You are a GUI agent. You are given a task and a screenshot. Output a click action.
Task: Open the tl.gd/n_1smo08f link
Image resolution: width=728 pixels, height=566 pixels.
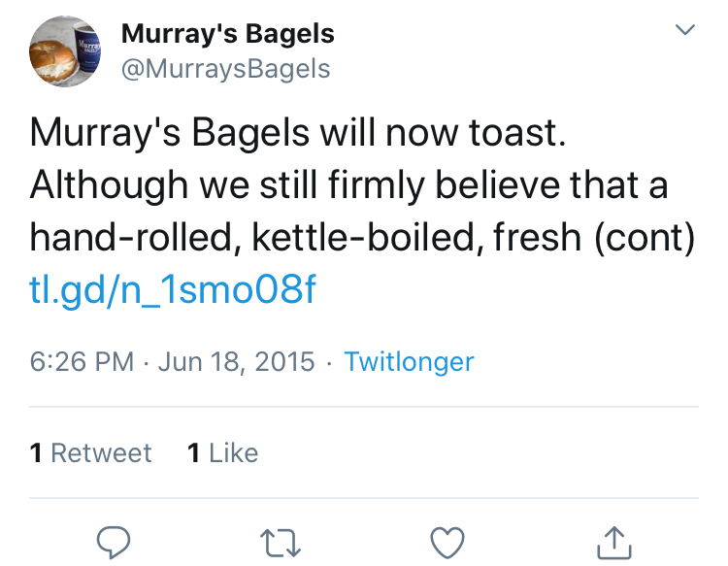click(x=173, y=288)
